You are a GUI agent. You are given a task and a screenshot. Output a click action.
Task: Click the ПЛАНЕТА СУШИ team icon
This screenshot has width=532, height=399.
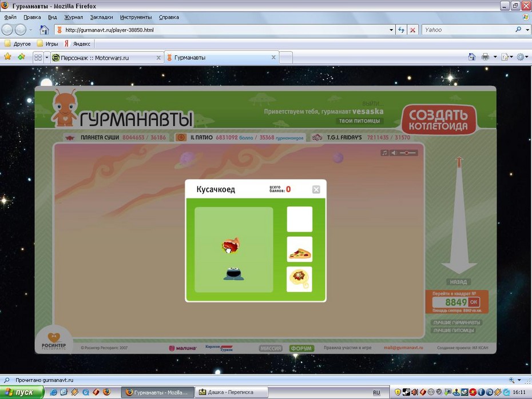click(x=70, y=138)
